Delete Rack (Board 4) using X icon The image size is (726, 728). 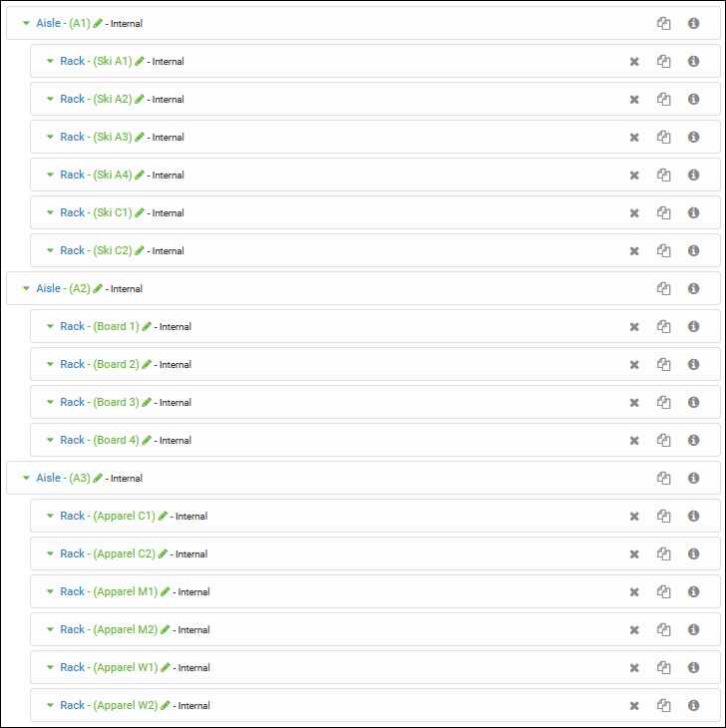(633, 440)
